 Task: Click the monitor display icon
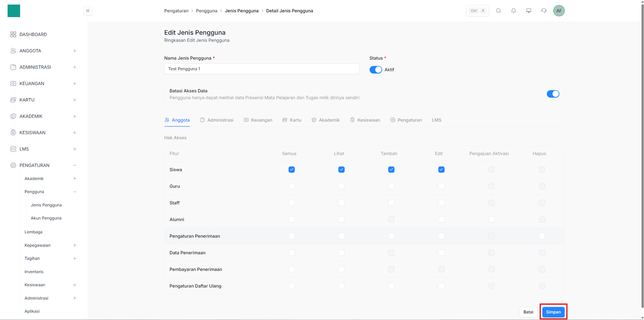[529, 11]
